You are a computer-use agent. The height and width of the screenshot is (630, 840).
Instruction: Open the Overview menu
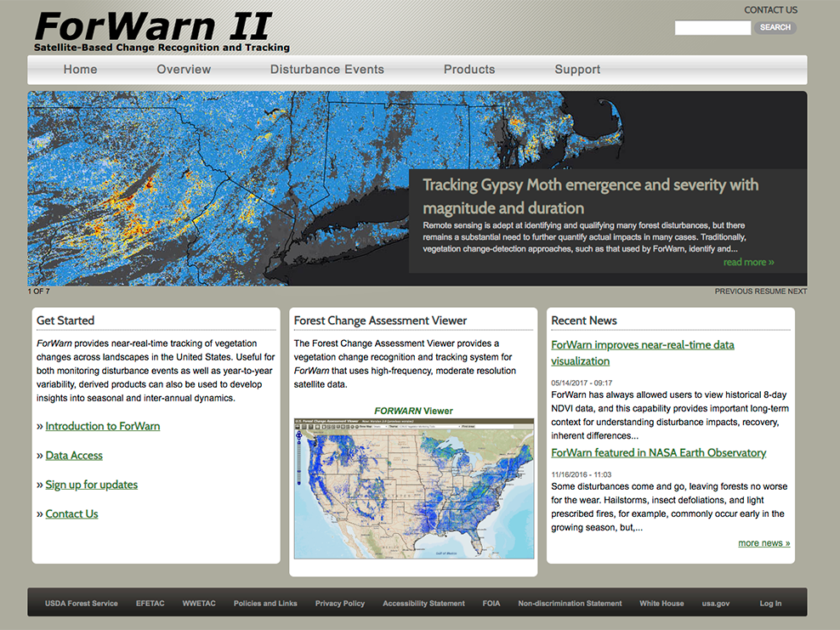(184, 70)
